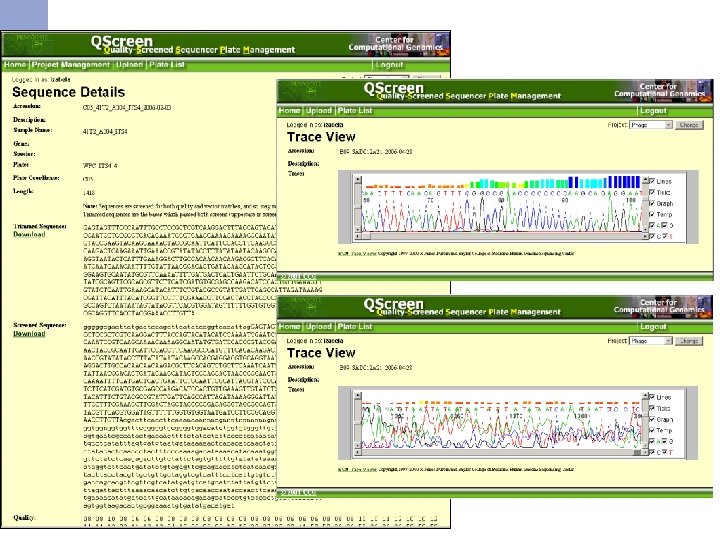Screen dimensions: 720x540
Task: Toggle the A base checkbox in upper Trace View
Action: pos(652,225)
